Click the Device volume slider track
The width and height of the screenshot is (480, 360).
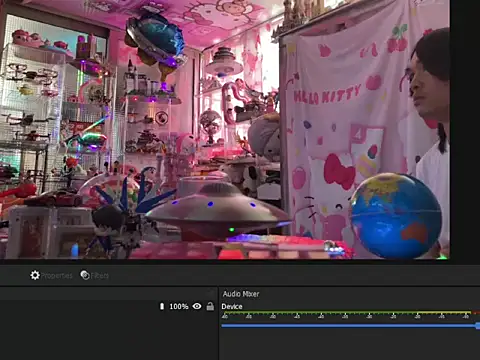tap(349, 326)
